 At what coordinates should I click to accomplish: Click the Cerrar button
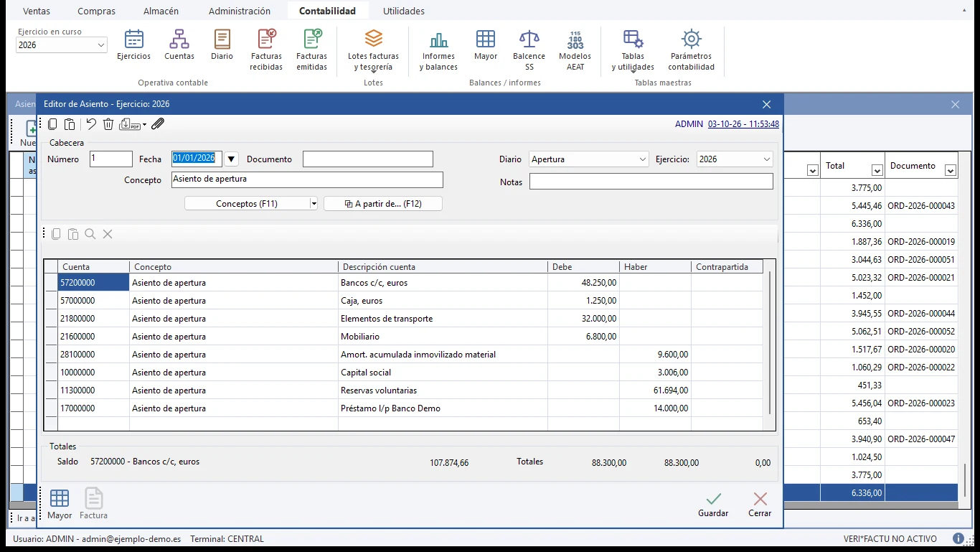pyautogui.click(x=760, y=504)
